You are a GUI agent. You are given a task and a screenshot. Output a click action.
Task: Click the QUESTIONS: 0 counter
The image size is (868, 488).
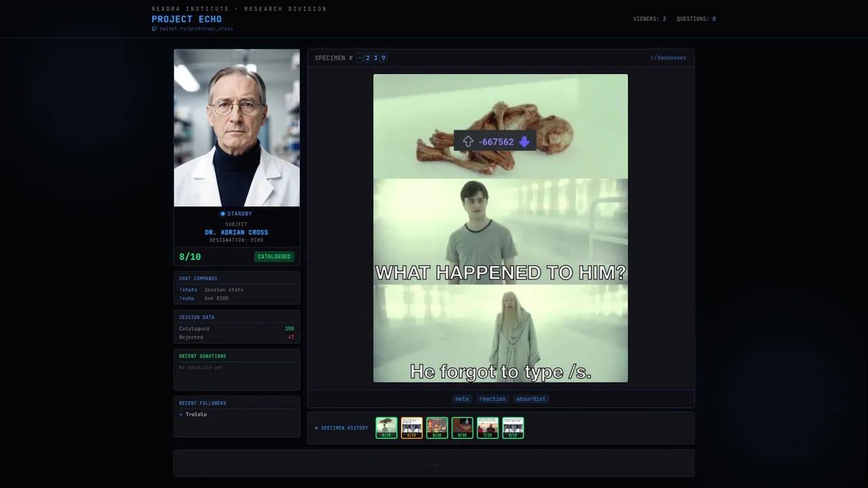click(696, 19)
